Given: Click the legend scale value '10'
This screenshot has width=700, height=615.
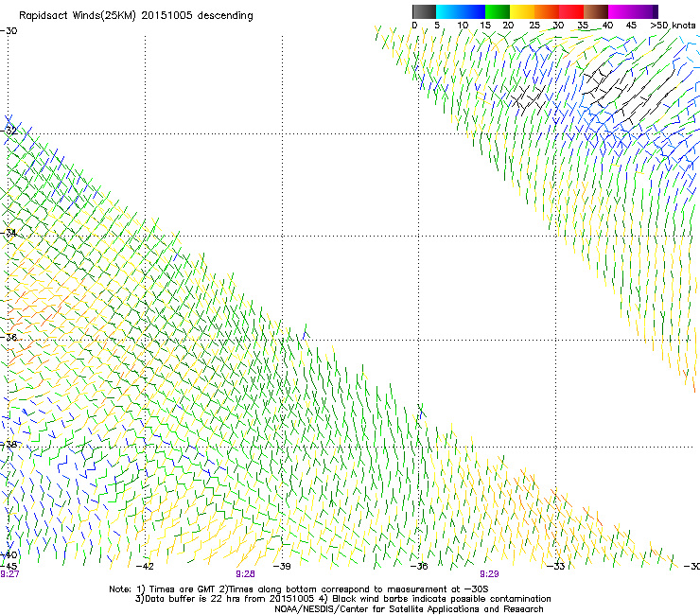Looking at the screenshot, I should click(463, 25).
